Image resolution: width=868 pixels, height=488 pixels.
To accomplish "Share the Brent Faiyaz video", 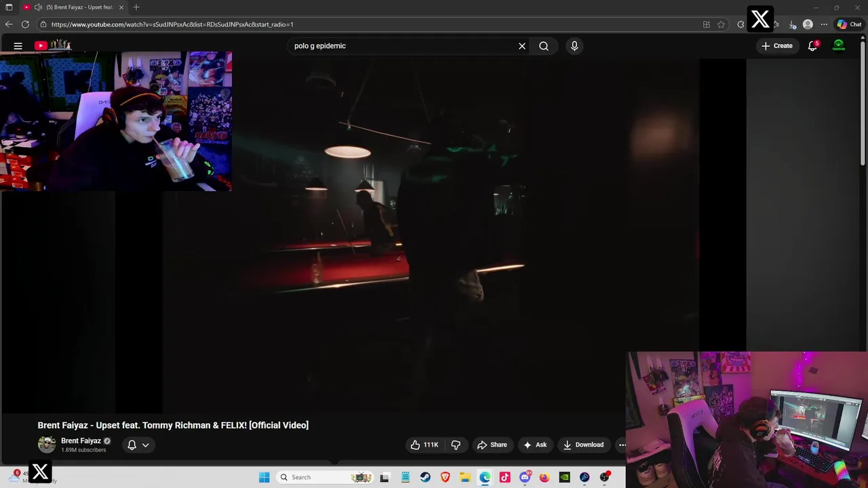I will [x=492, y=445].
